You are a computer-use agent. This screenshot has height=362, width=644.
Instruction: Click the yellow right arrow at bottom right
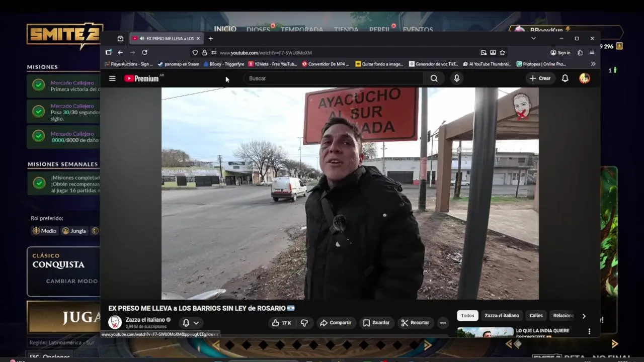coord(614,344)
